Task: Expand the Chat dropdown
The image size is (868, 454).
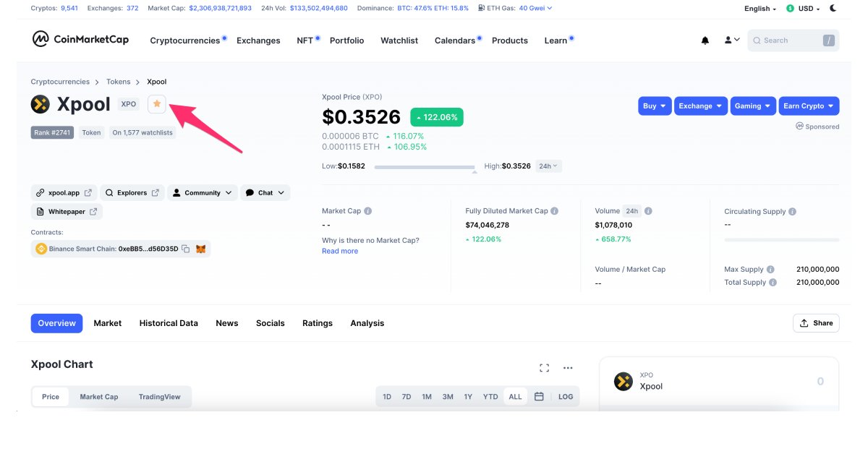Action: [x=265, y=192]
